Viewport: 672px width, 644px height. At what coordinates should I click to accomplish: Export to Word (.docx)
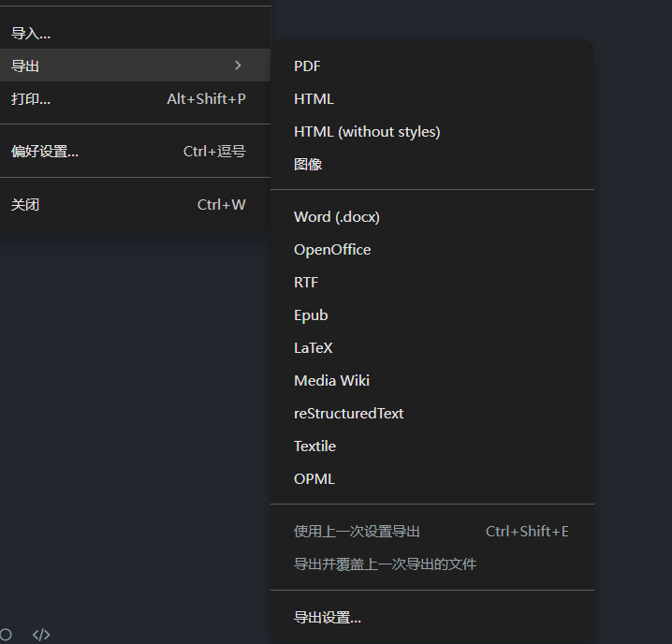pyautogui.click(x=337, y=217)
